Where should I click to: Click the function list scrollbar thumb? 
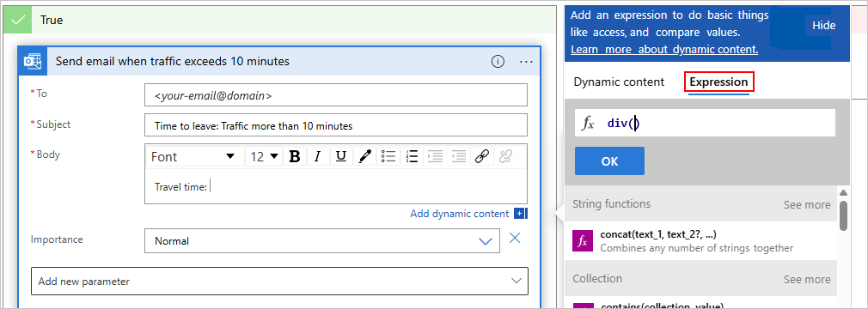pos(843,215)
